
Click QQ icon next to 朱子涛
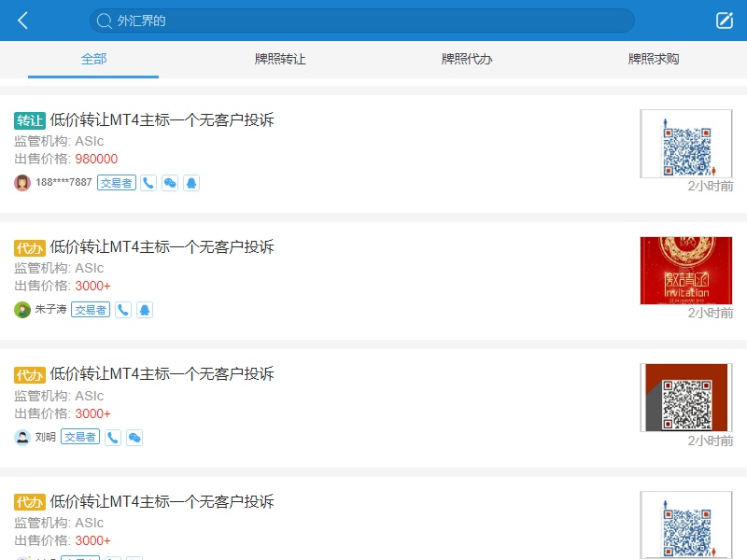pyautogui.click(x=145, y=310)
